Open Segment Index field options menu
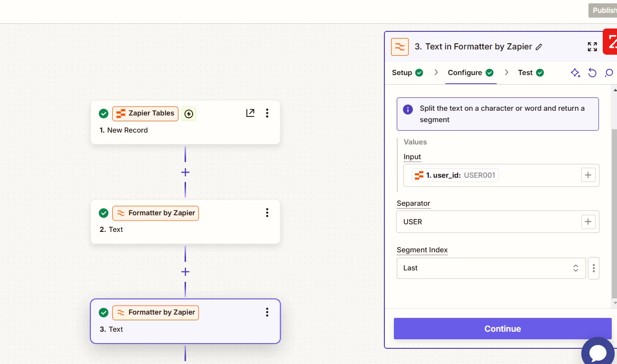Viewport: 617px width, 364px height. [x=593, y=268]
